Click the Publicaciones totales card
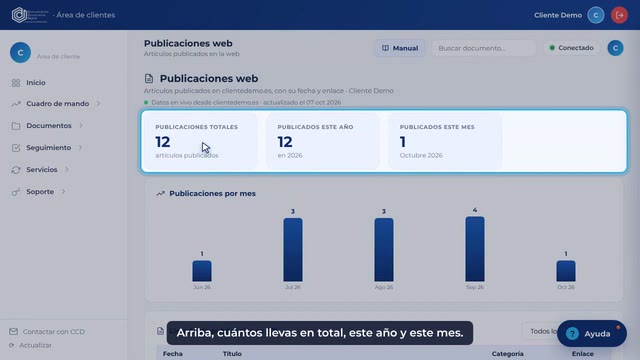The image size is (640, 360). [x=200, y=141]
